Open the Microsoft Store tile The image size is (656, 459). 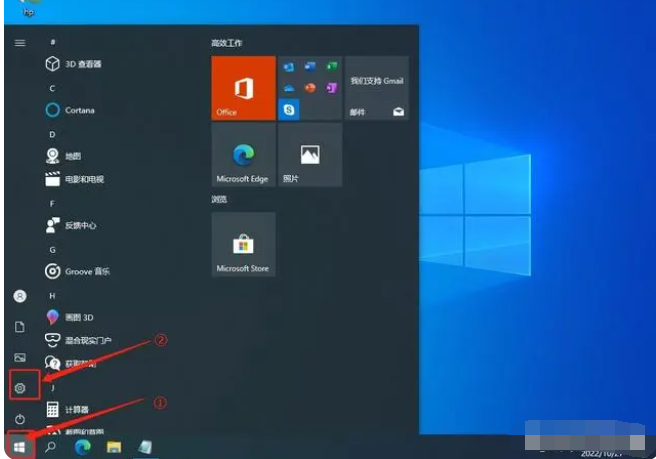click(243, 243)
